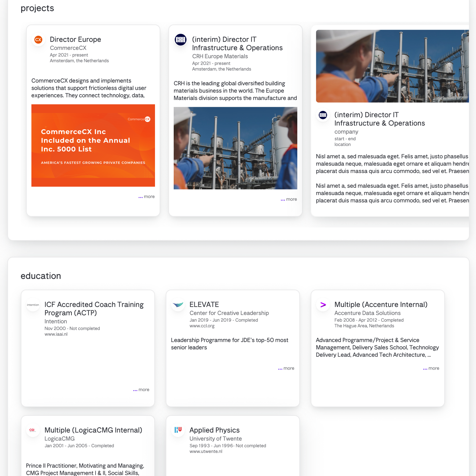Click 'The Hague Area, Netherlands' location text
The width and height of the screenshot is (476, 476).
364,326
